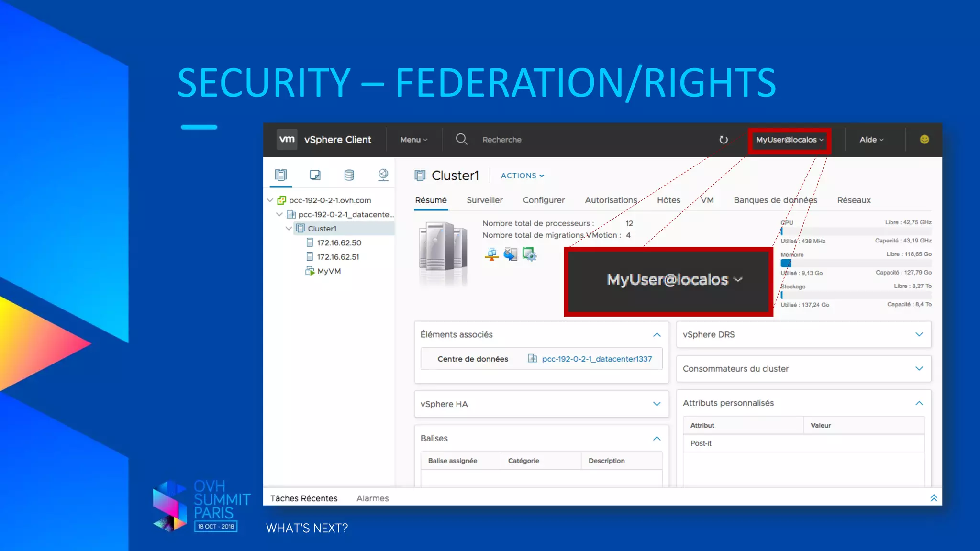Click the add host action icon under processor count
Viewport: 980px width, 551px height.
491,254
